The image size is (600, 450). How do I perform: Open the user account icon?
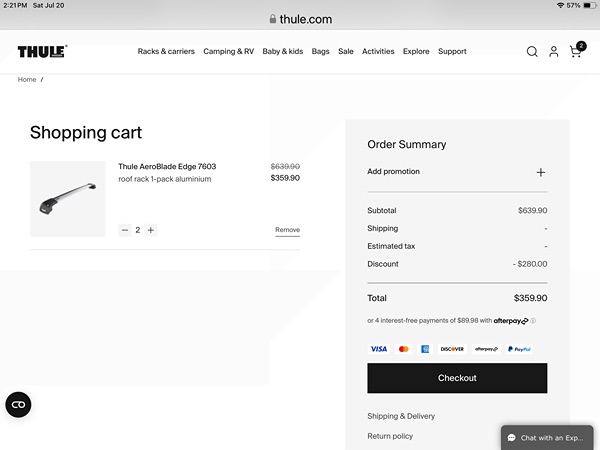tap(553, 52)
